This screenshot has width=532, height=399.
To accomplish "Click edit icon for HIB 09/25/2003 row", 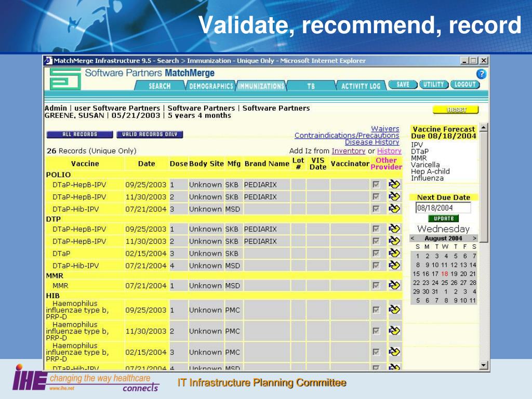I will [x=394, y=310].
